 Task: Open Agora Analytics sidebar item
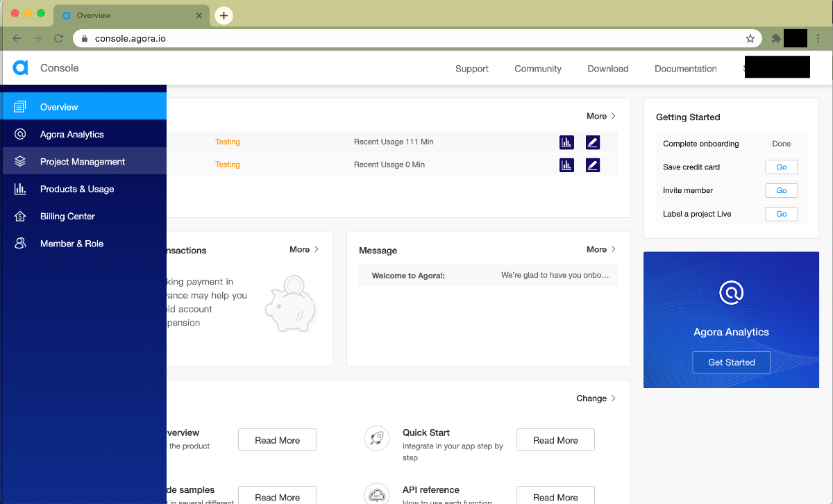click(83, 134)
